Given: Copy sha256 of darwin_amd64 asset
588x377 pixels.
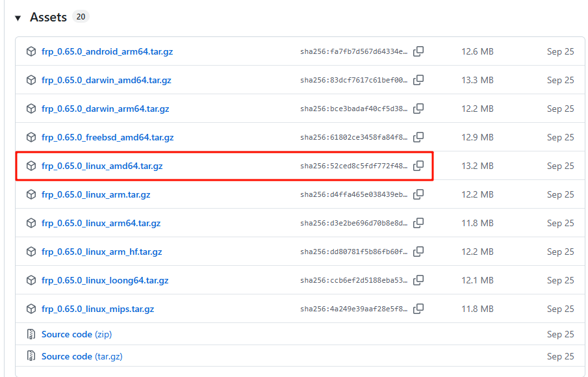Looking at the screenshot, I should [x=418, y=80].
